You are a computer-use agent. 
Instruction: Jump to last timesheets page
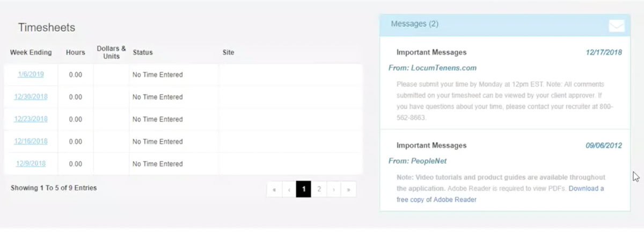tap(348, 189)
